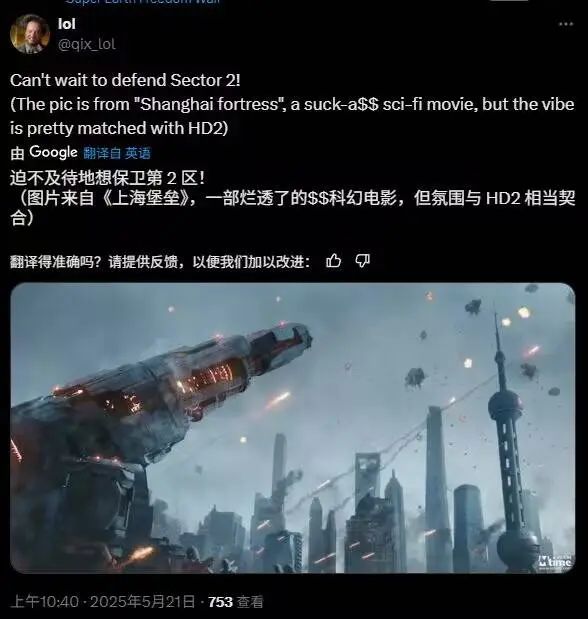Click the original English tweet text

tap(292, 104)
